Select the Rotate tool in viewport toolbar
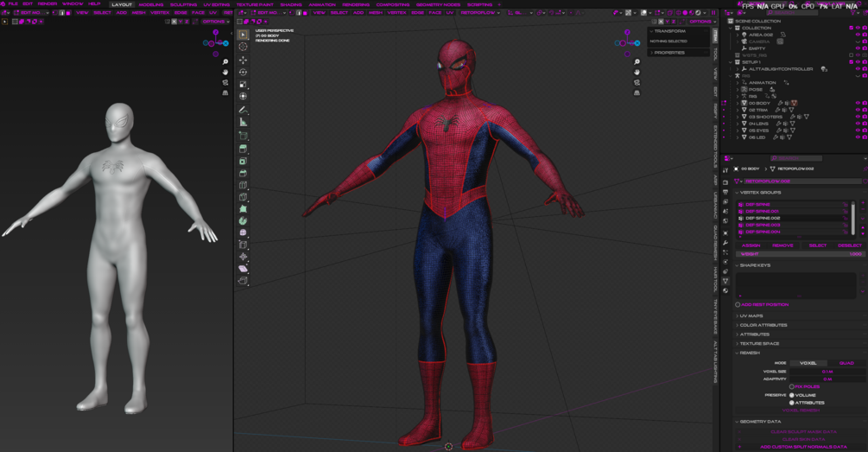Viewport: 868px width, 452px height. [243, 72]
